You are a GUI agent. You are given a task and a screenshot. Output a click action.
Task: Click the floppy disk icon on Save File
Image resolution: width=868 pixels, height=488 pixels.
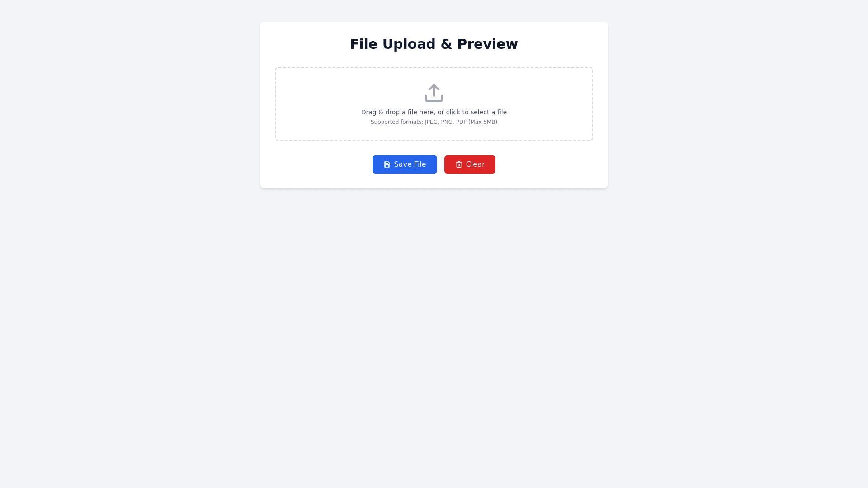click(x=387, y=164)
